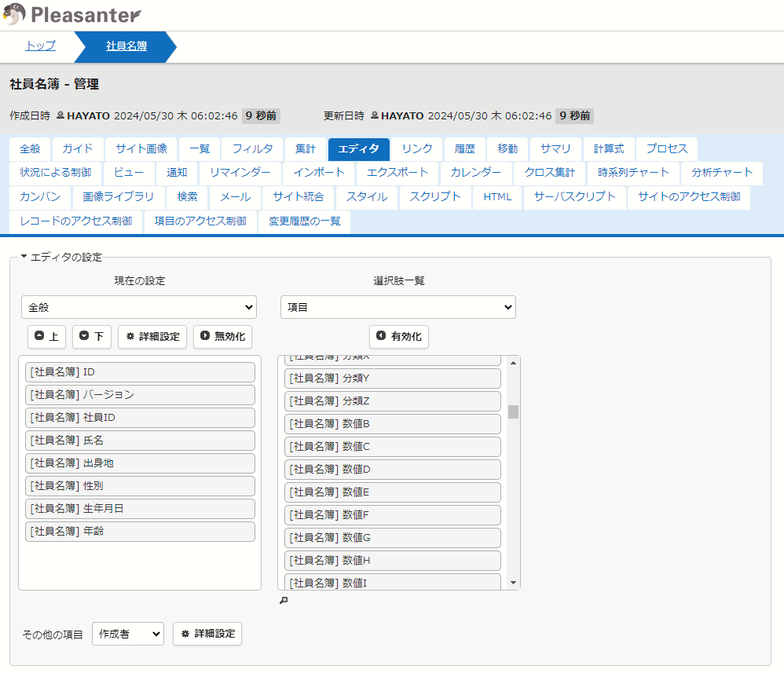
Task: Open the フィルタ tab
Action: click(252, 149)
